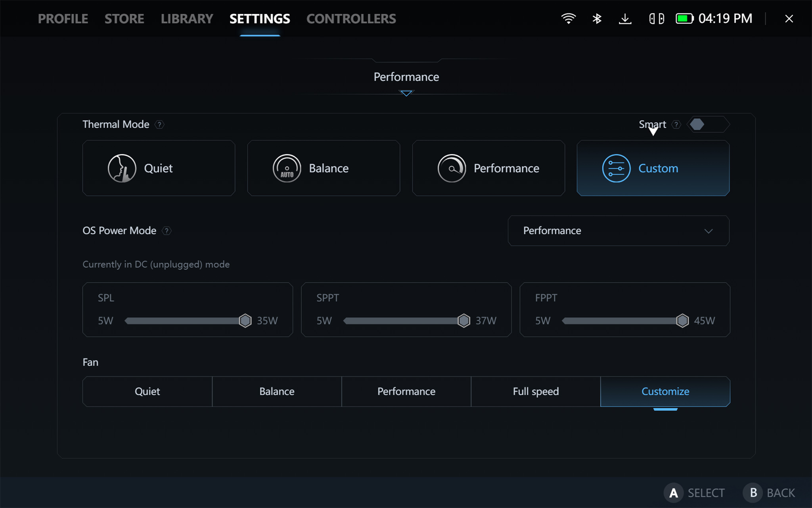This screenshot has width=812, height=508.
Task: Click the Bluetooth icon in top bar
Action: click(x=597, y=19)
